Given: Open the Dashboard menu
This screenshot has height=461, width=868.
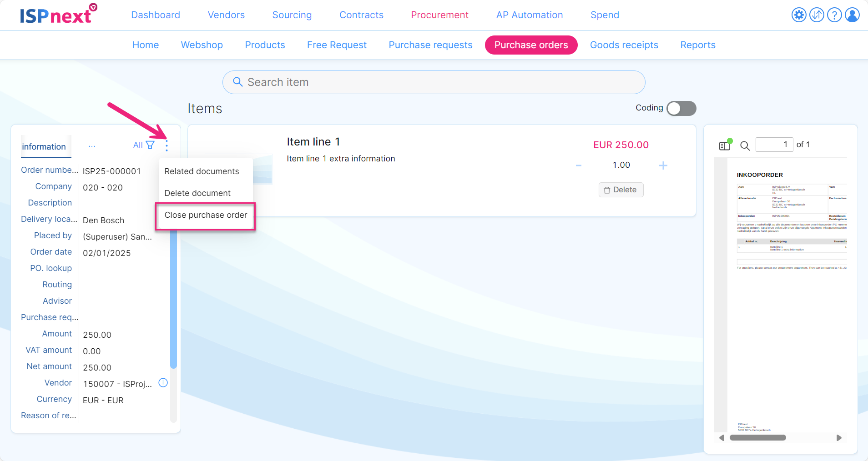Looking at the screenshot, I should point(156,15).
